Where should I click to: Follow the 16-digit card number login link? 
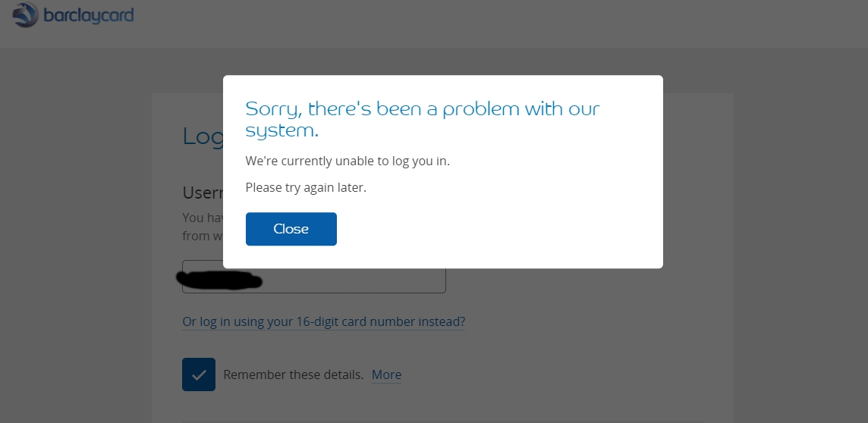click(x=324, y=321)
